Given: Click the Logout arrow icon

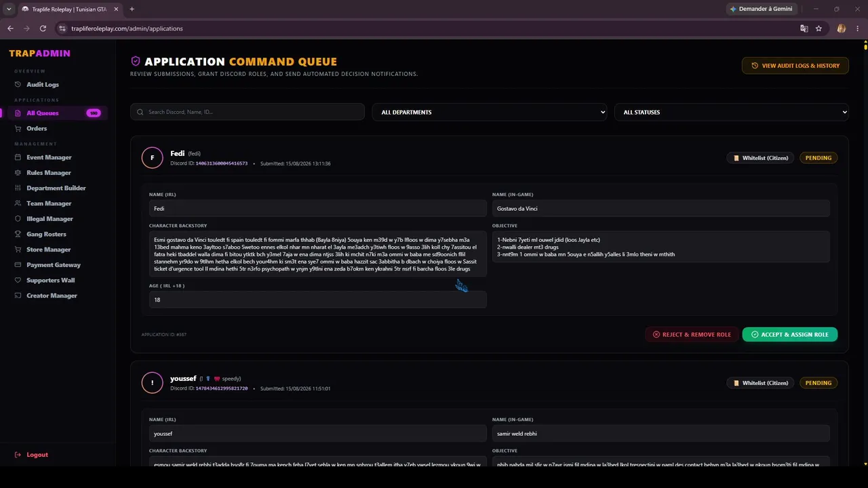Looking at the screenshot, I should pos(18,455).
